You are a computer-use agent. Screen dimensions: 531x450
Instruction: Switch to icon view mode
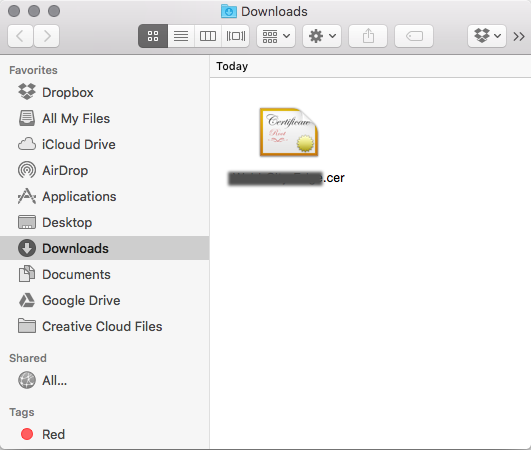(x=153, y=36)
